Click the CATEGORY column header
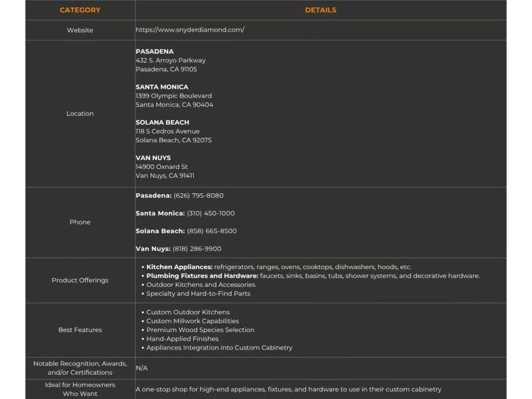 [80, 10]
